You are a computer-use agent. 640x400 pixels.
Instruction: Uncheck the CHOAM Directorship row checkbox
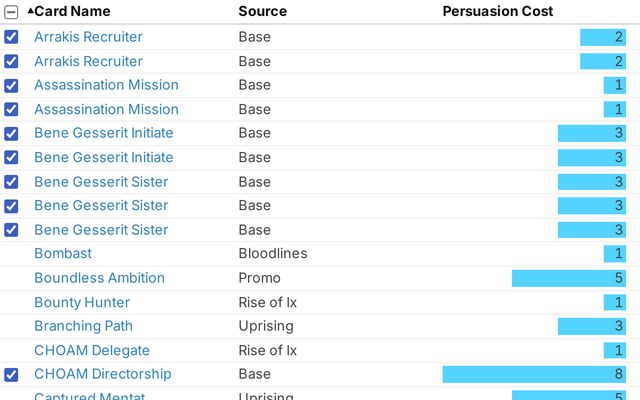[11, 375]
